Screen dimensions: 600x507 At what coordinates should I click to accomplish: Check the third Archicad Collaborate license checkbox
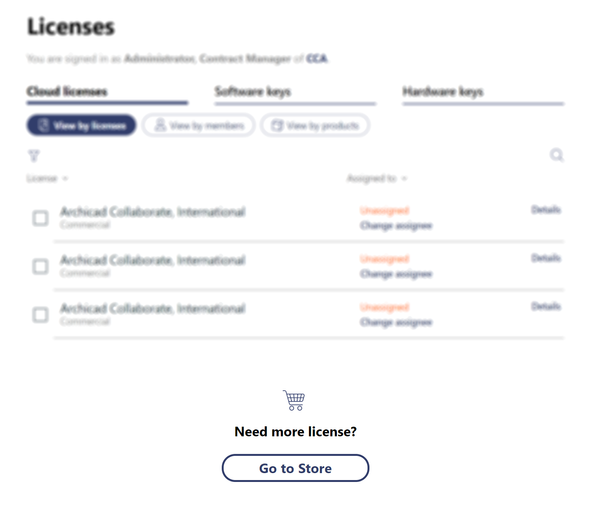(x=40, y=315)
